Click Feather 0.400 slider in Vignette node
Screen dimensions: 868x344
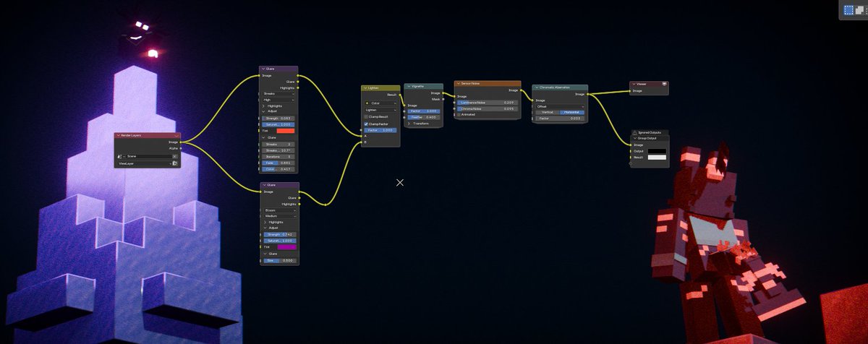coord(424,117)
